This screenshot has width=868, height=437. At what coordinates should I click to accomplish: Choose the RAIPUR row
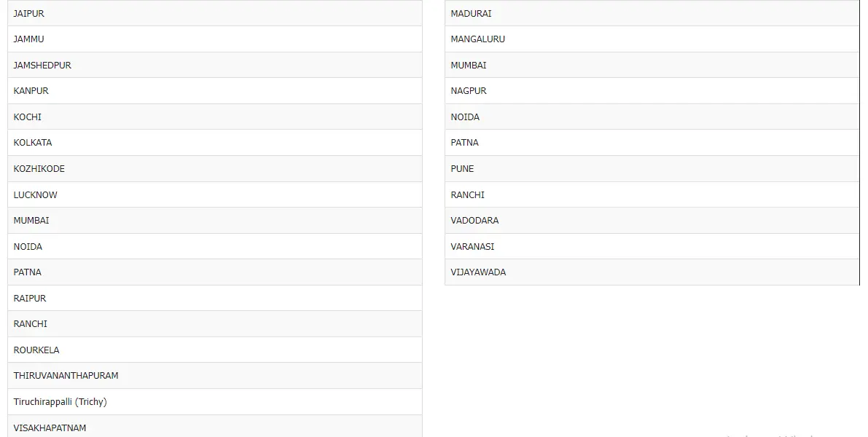pyautogui.click(x=30, y=299)
